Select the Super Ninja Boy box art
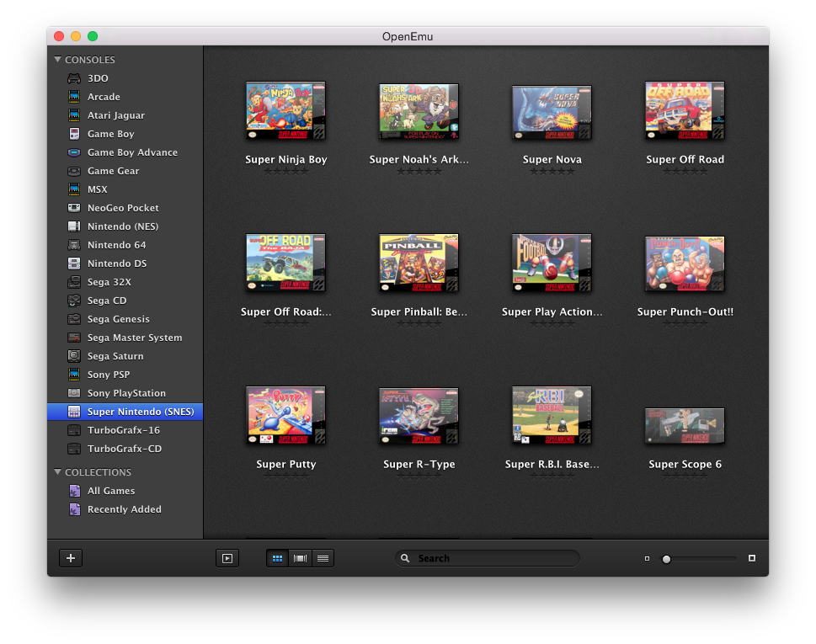This screenshot has width=816, height=644. click(x=285, y=110)
